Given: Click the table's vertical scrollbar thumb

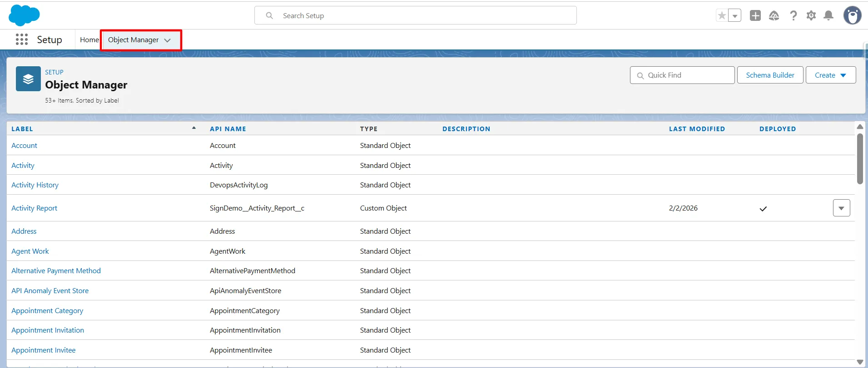Looking at the screenshot, I should [860, 159].
